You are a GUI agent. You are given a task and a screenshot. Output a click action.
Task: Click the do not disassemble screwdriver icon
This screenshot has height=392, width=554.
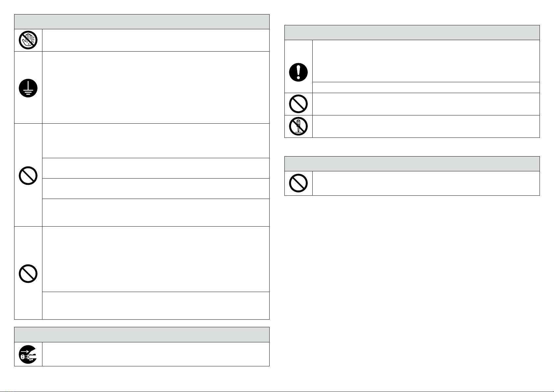[298, 126]
